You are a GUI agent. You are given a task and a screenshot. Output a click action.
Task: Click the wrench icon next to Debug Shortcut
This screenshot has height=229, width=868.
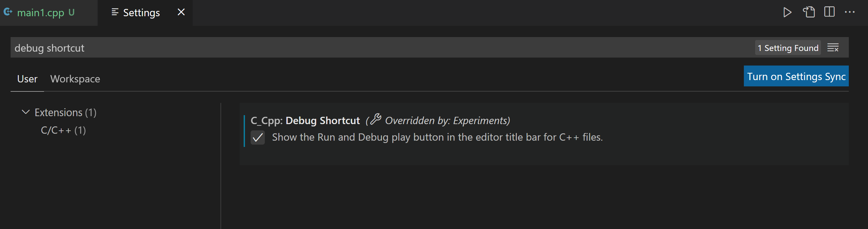[x=375, y=120]
